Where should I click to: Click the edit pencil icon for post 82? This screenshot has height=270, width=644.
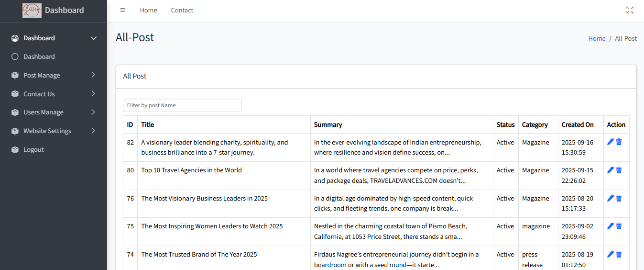[610, 142]
